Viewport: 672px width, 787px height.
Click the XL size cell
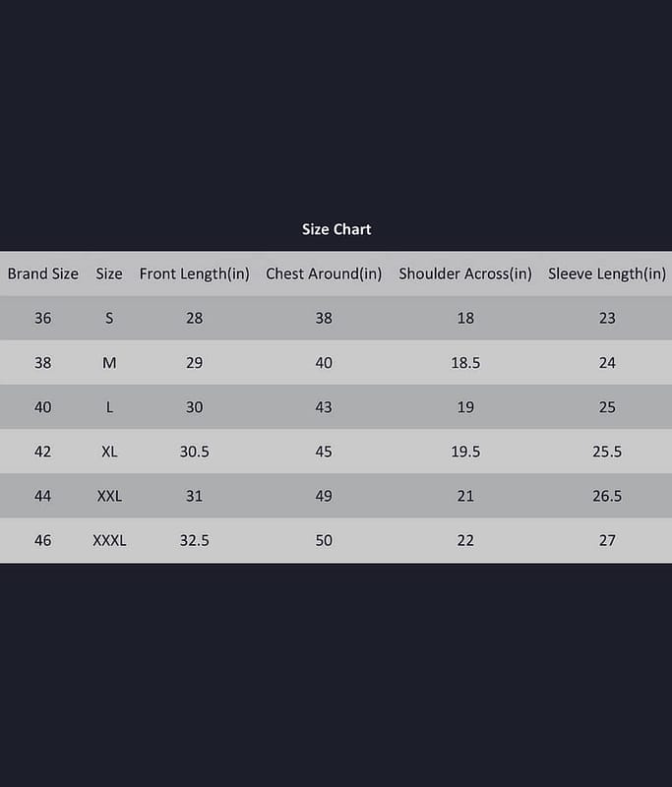tap(109, 452)
